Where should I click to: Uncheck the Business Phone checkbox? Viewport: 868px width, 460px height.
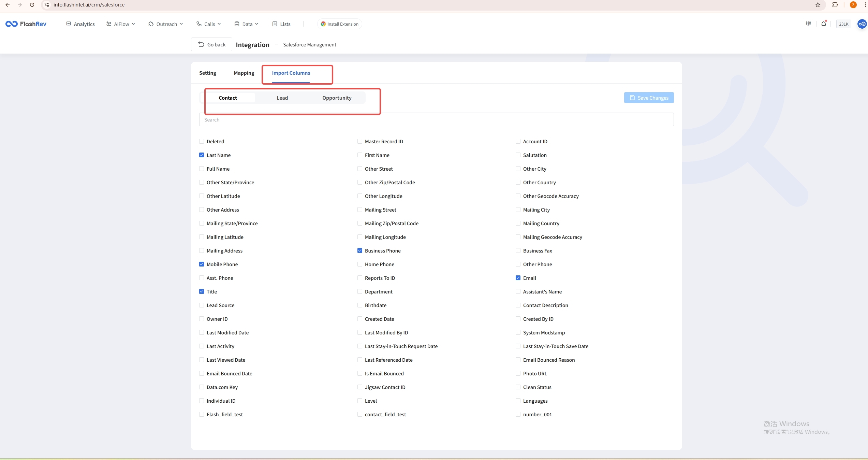coord(360,251)
